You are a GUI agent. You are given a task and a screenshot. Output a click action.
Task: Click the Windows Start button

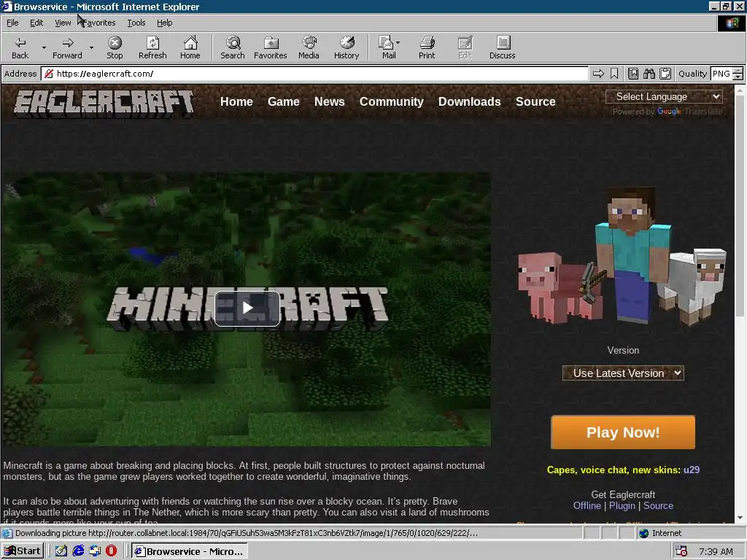pyautogui.click(x=23, y=551)
